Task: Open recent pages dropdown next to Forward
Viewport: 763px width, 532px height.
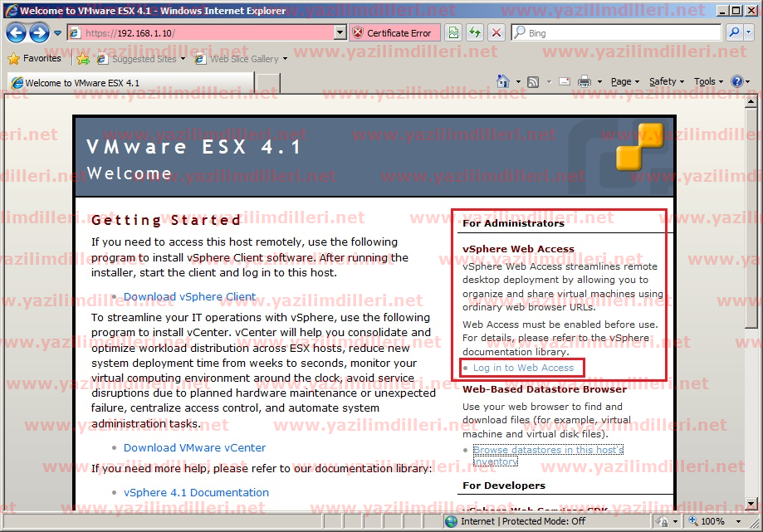Action: tap(57, 33)
